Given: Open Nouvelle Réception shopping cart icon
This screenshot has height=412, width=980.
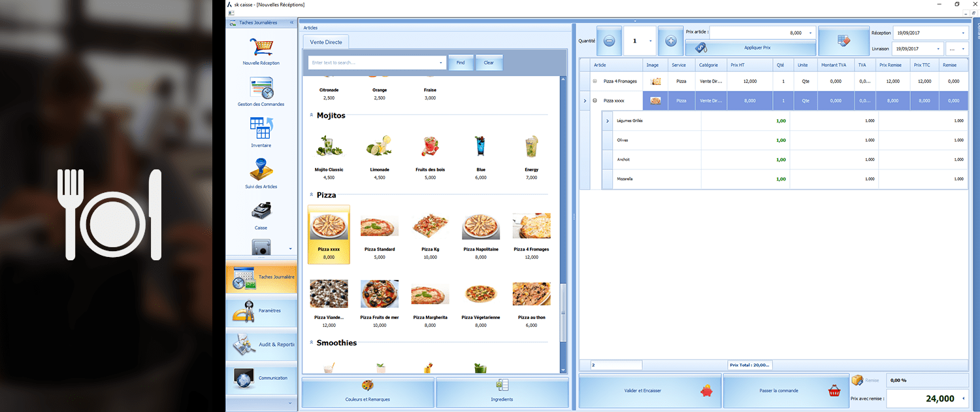Looking at the screenshot, I should (261, 47).
